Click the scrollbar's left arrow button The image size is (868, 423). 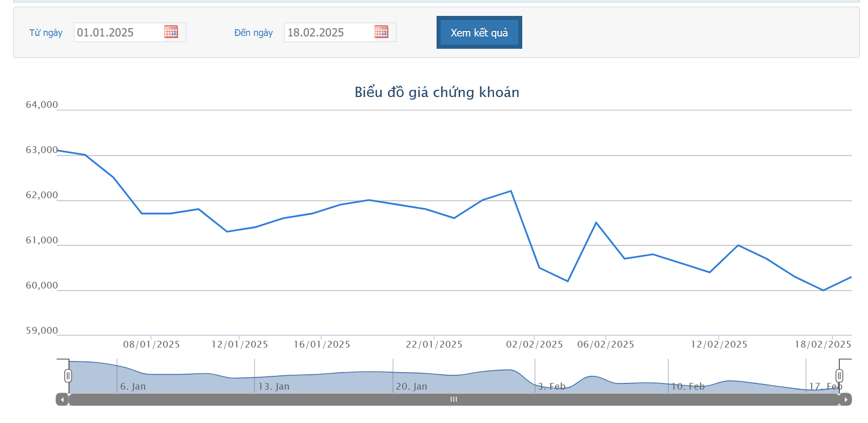(62, 399)
